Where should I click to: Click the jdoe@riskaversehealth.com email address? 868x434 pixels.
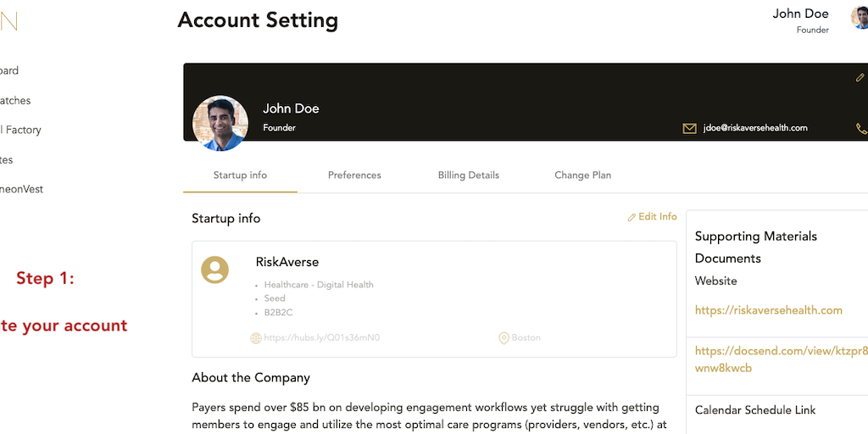pyautogui.click(x=755, y=128)
